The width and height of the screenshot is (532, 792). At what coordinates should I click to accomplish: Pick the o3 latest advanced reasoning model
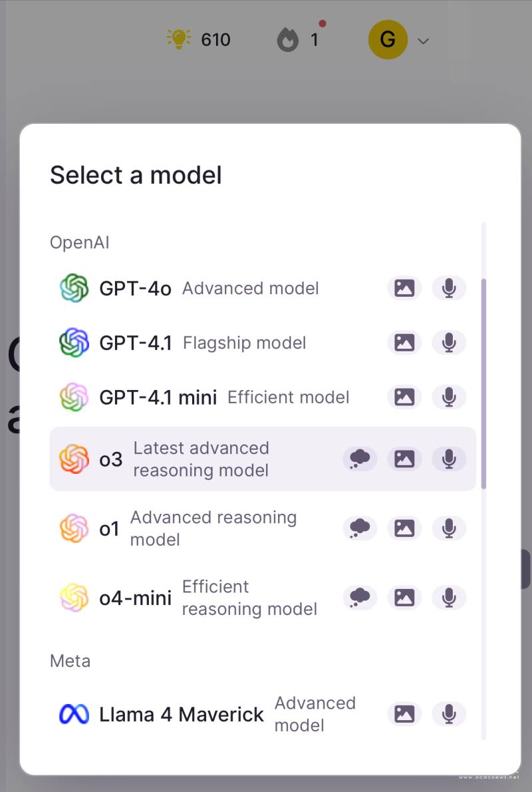tap(199, 459)
